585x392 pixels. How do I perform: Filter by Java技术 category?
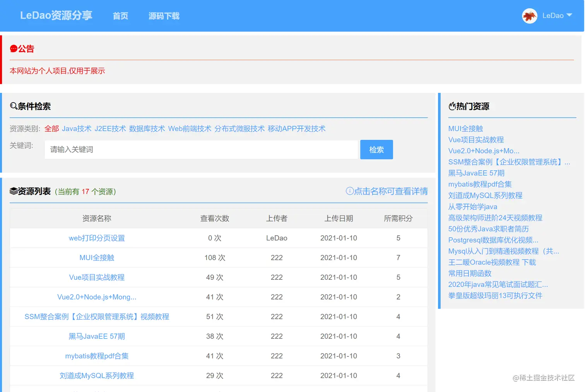77,128
